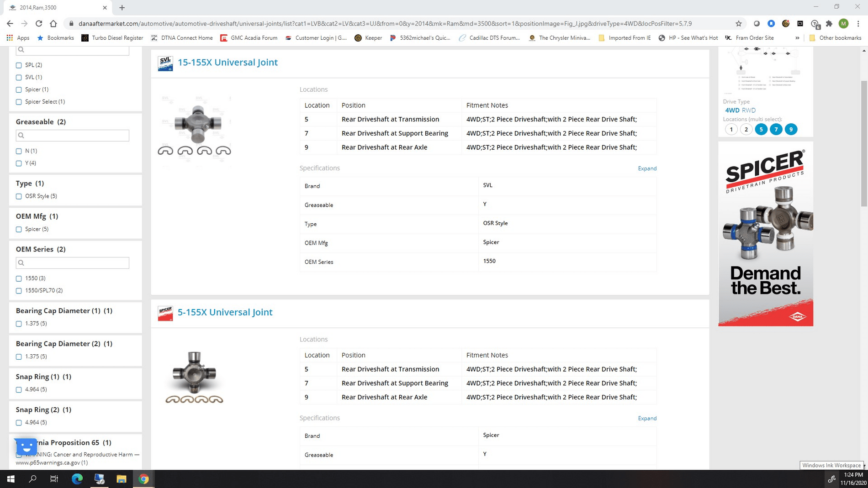Expand specifications for 15-155X Universal Joint
Viewport: 868px width, 488px height.
(x=647, y=168)
